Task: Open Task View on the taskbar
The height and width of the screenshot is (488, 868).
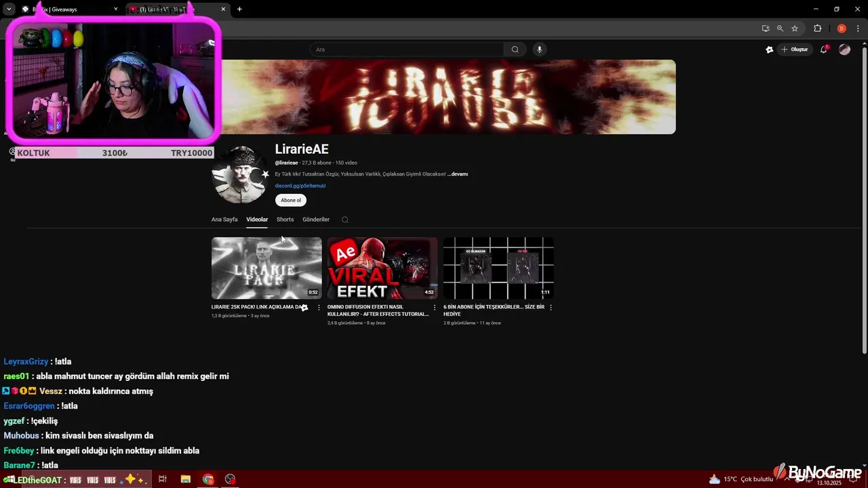Action: coord(163,479)
